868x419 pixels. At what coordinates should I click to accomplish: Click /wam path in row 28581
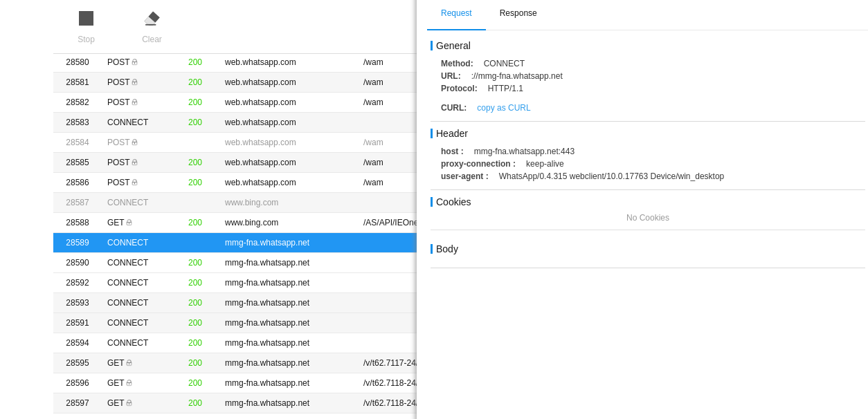[x=373, y=82]
